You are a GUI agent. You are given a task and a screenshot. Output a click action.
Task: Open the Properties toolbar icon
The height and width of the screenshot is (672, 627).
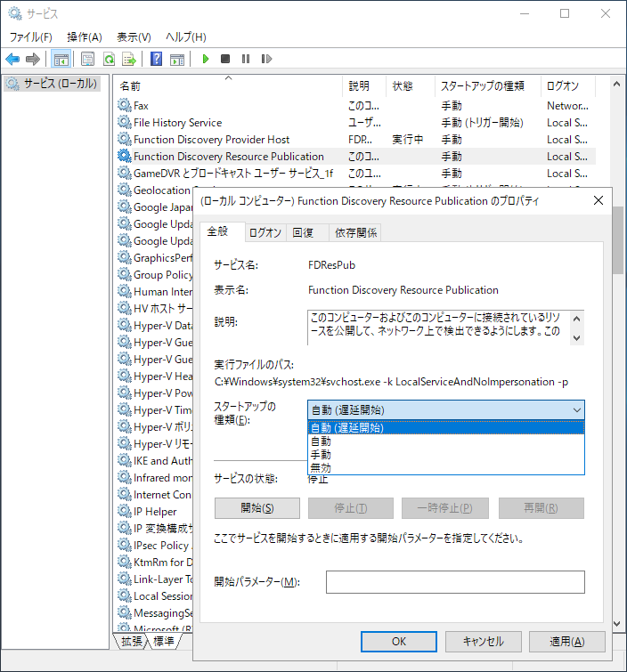tap(87, 59)
